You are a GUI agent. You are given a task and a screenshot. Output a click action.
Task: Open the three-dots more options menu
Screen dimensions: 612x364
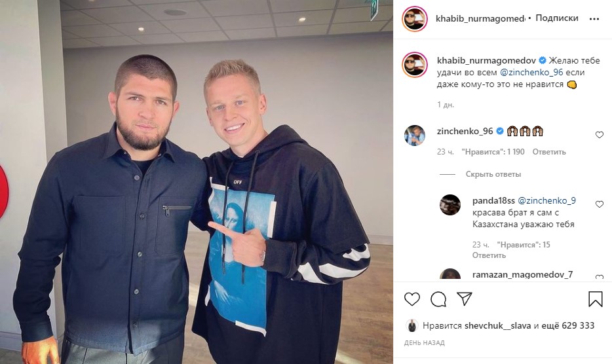coord(594,19)
